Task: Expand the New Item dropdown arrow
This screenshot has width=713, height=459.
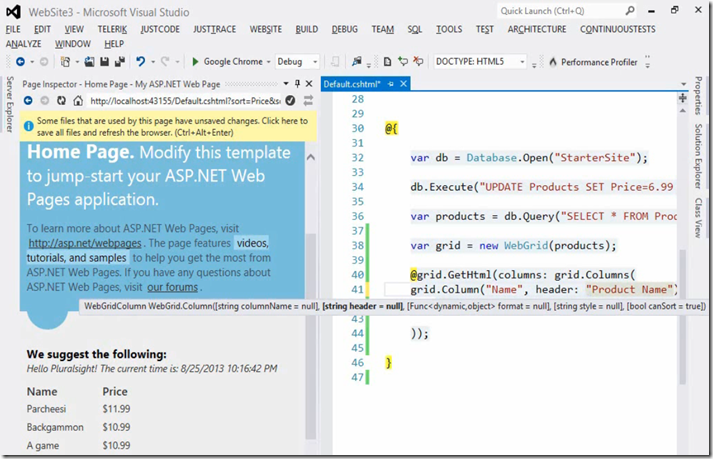Action: pyautogui.click(x=77, y=62)
